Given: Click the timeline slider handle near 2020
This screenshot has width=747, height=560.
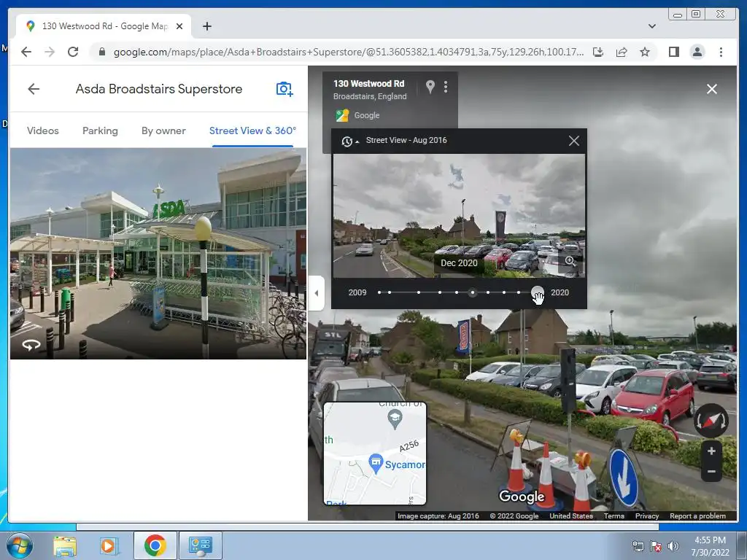Looking at the screenshot, I should pyautogui.click(x=538, y=292).
